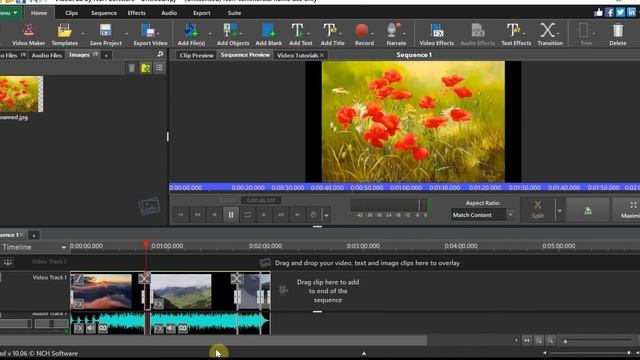Image resolution: width=640 pixels, height=360 pixels.
Task: Expand the Add Objects dropdown arrow
Action: click(x=241, y=34)
